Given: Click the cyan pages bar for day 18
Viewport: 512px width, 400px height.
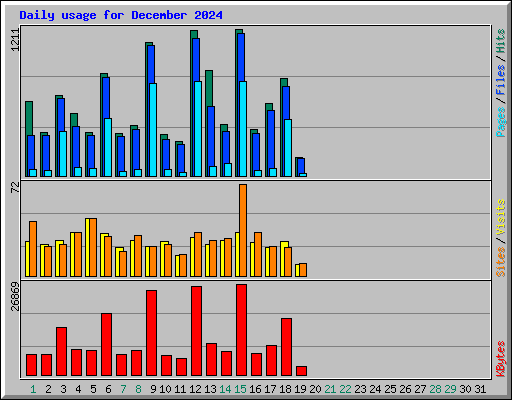Looking at the screenshot, I should tap(288, 148).
